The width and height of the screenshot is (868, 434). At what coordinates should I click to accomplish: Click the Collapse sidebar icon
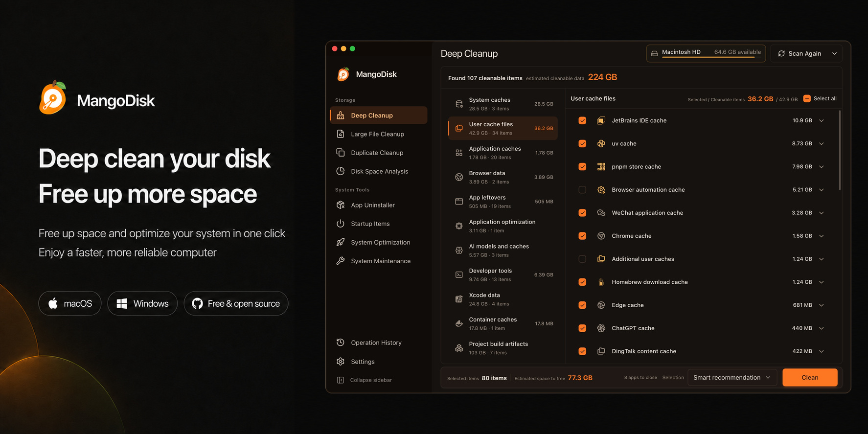point(341,380)
